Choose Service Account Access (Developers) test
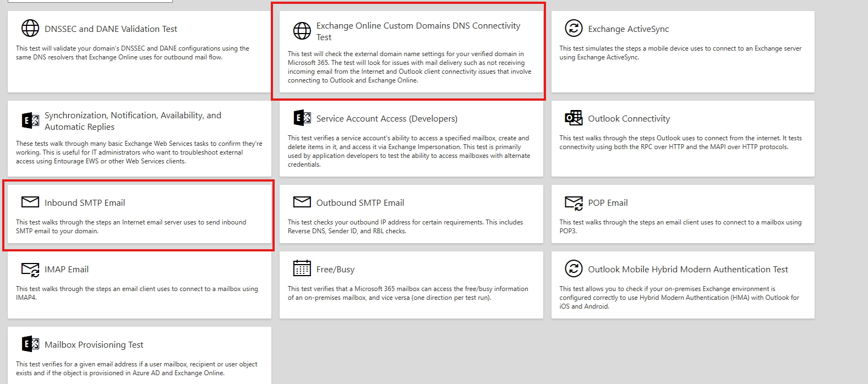This screenshot has width=868, height=384. point(386,118)
